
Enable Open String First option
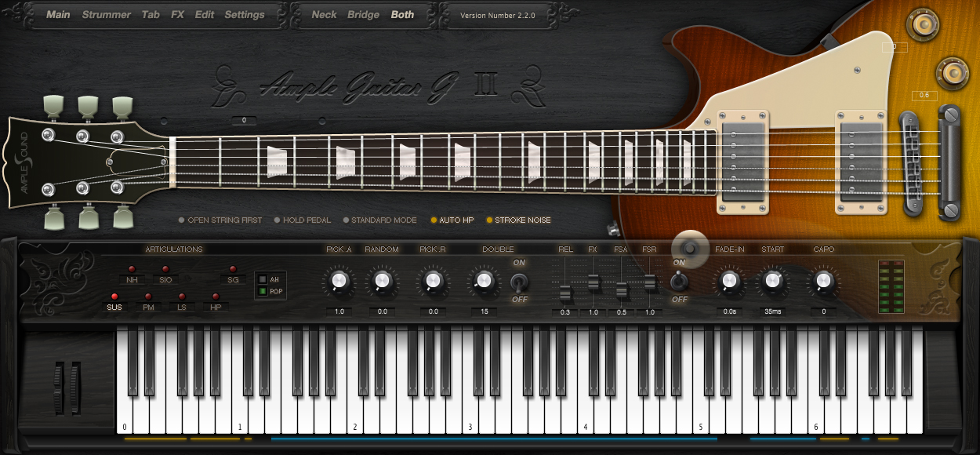click(x=220, y=220)
